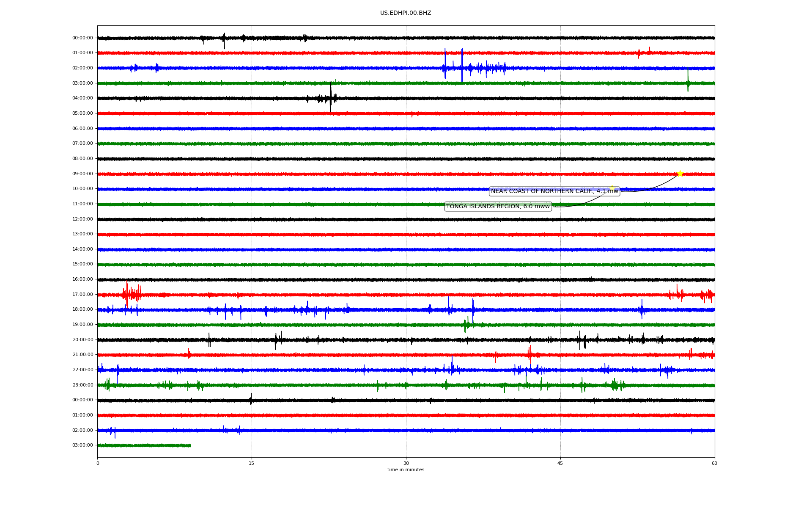Click the 06:00:00 row label
Screen dimensions: 812x508
tap(82, 129)
